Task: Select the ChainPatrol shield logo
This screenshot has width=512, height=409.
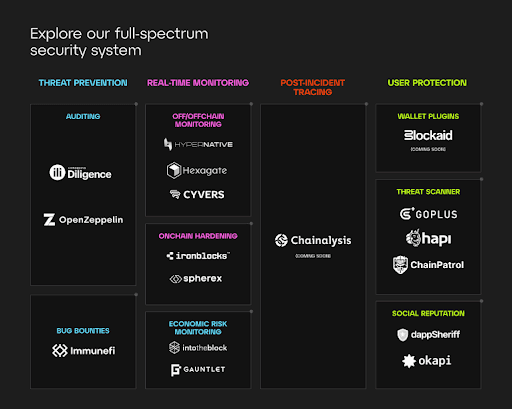Action: 428,265
